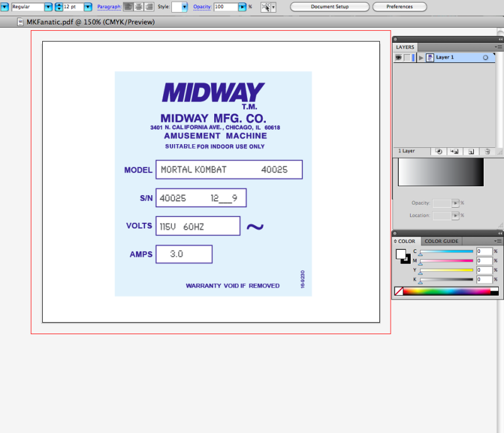The height and width of the screenshot is (433, 504).
Task: Click the toolbar Opacity 100 field
Action: 226,7
